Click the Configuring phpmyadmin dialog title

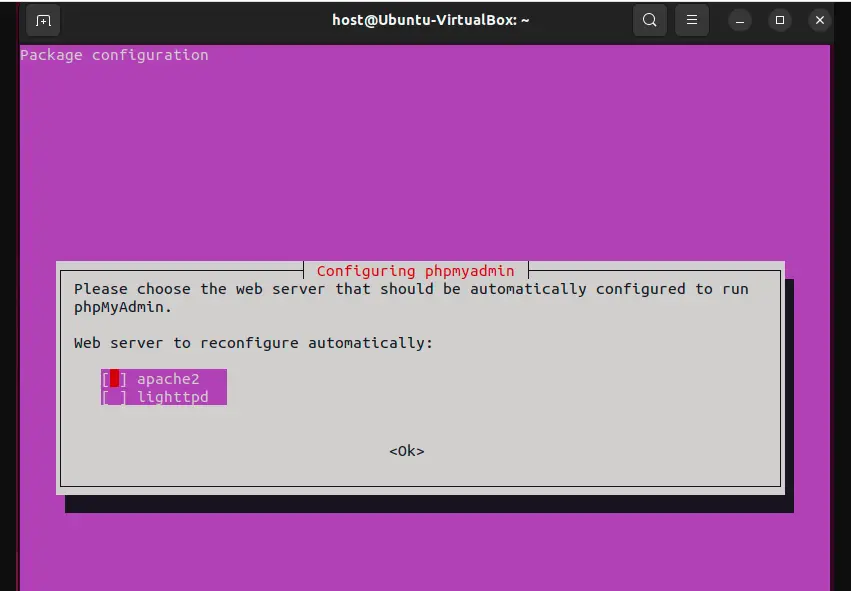415,271
